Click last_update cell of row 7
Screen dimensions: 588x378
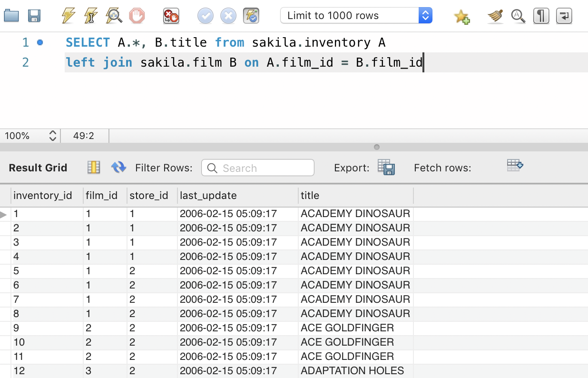click(x=238, y=299)
